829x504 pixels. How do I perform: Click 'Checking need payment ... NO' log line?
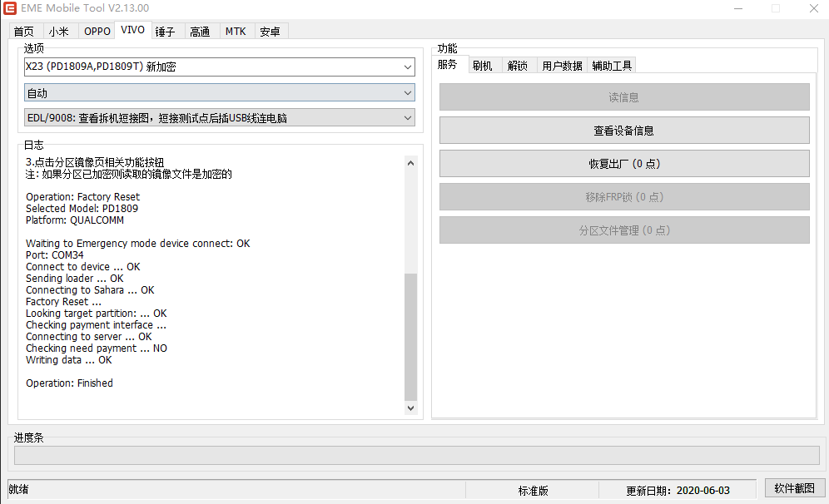pos(97,348)
